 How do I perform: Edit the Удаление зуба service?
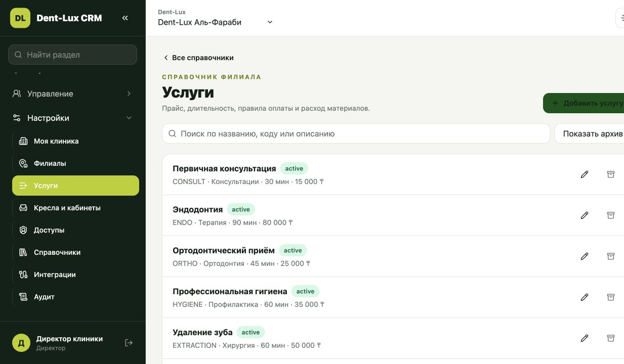point(585,338)
